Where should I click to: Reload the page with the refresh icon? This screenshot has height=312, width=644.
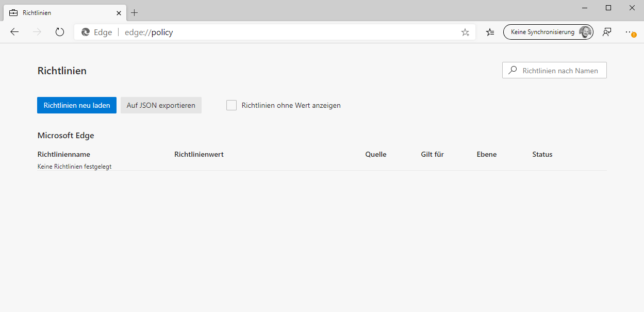[x=60, y=32]
